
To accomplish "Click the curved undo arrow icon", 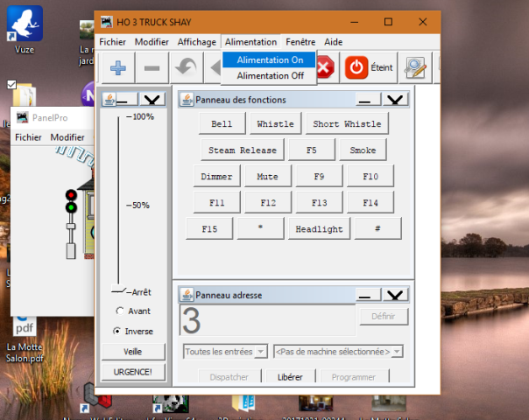I will pos(185,67).
